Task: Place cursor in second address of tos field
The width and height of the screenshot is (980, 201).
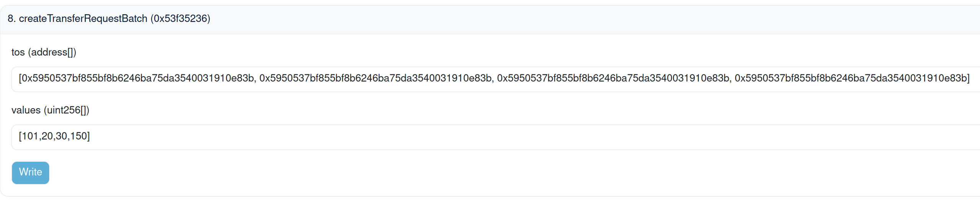Action: point(375,78)
